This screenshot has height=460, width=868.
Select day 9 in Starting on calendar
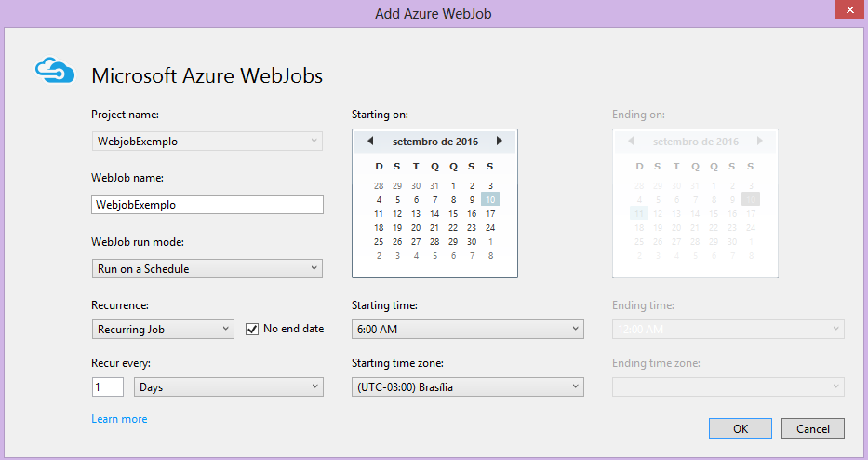(x=472, y=199)
